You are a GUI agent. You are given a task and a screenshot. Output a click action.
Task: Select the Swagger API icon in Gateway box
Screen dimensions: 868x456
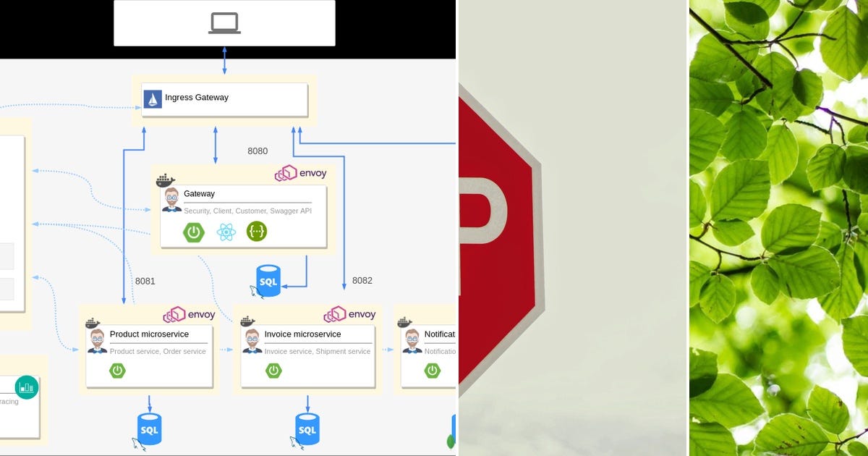[258, 231]
